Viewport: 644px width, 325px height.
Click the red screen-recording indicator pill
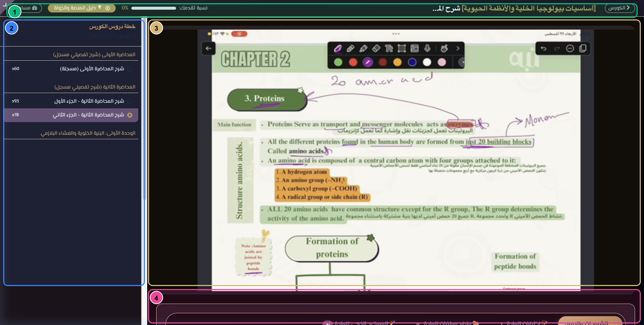pos(239,34)
